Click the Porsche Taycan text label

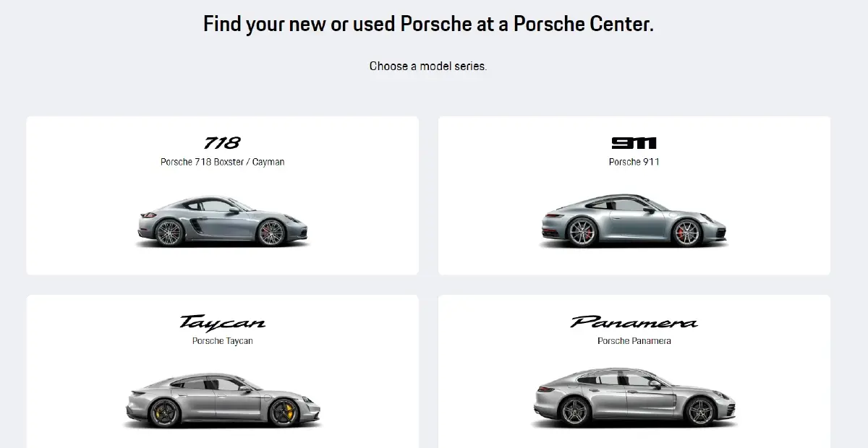(x=222, y=340)
